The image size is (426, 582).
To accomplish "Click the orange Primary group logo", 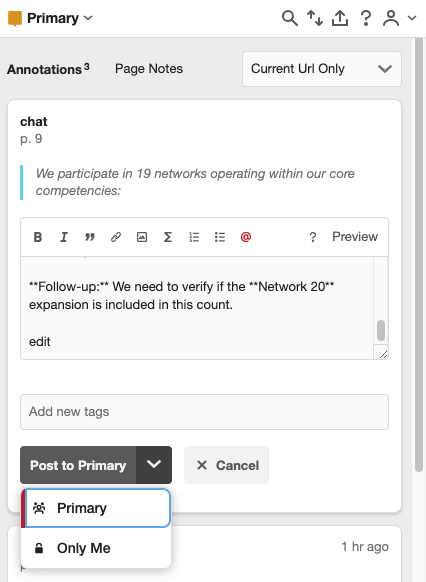I will click(x=15, y=19).
